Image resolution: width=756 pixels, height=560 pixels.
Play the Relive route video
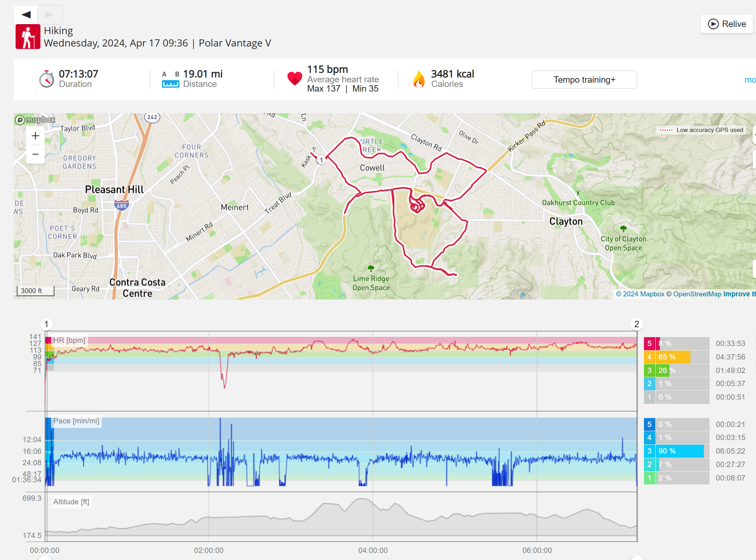[727, 24]
